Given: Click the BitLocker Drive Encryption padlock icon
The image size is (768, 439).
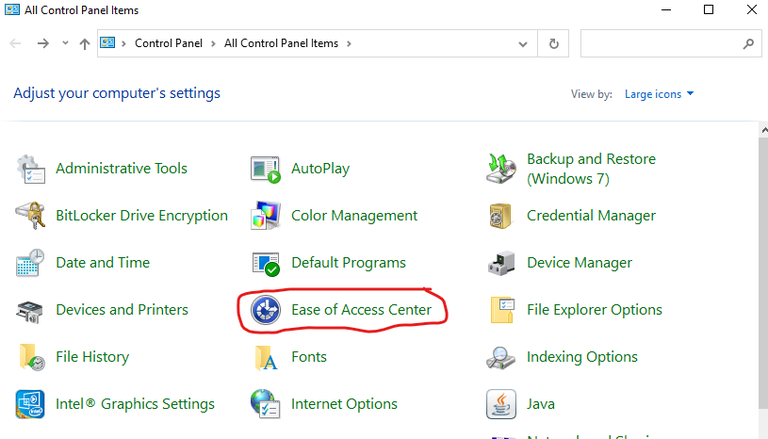Looking at the screenshot, I should [30, 216].
